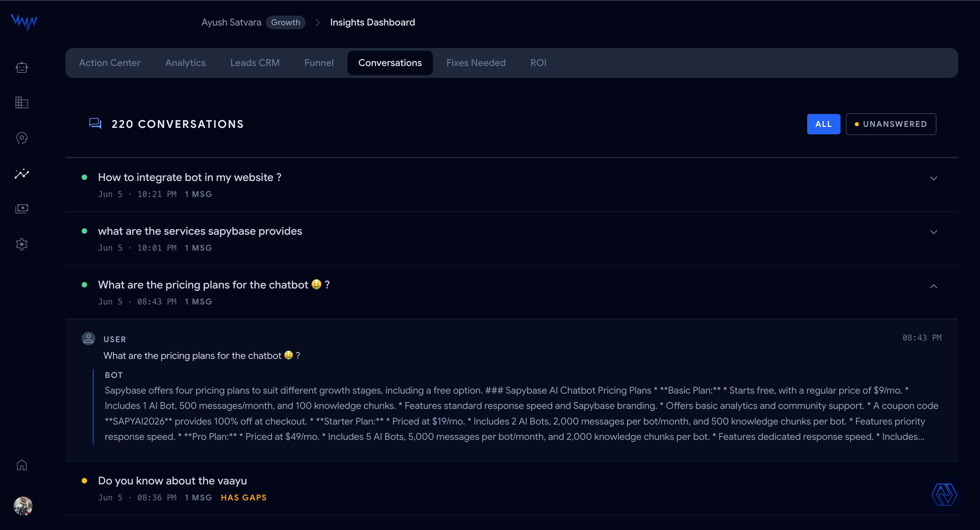Filter conversations with the ALL toggle
The width and height of the screenshot is (980, 530).
tap(823, 124)
